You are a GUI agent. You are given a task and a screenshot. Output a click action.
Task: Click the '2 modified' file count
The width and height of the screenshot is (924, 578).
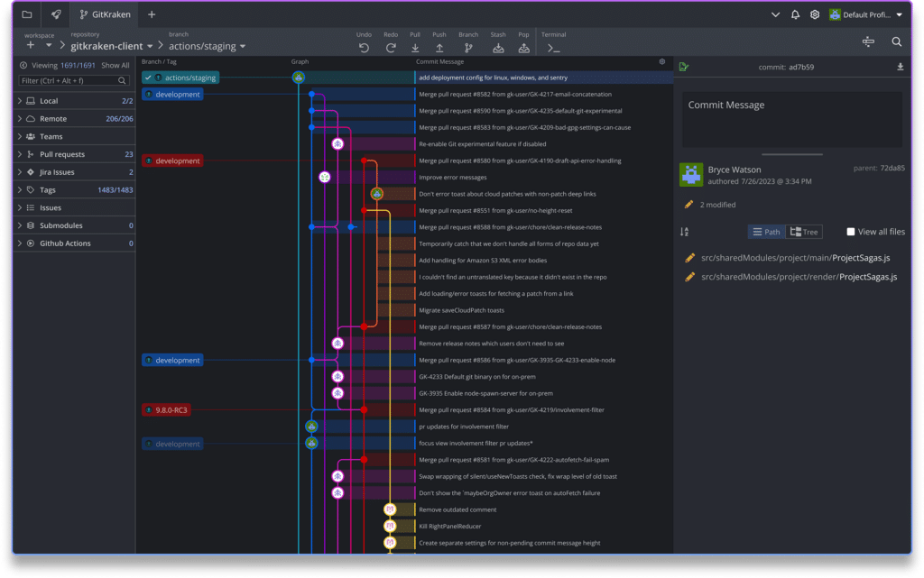click(717, 205)
